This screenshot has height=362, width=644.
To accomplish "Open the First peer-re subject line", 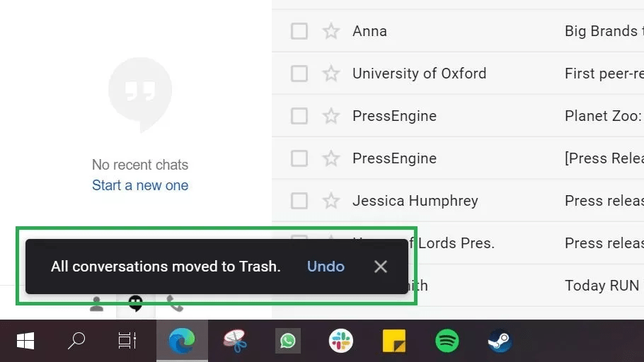I will 604,74.
